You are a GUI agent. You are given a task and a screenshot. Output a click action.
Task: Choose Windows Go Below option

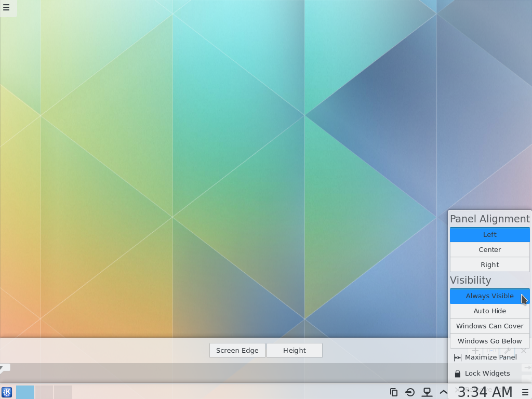[489, 341]
